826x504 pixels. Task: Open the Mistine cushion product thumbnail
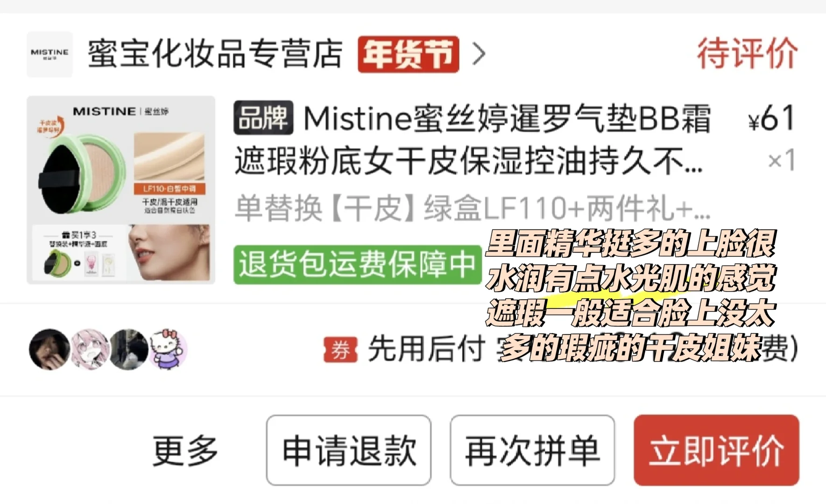[121, 190]
